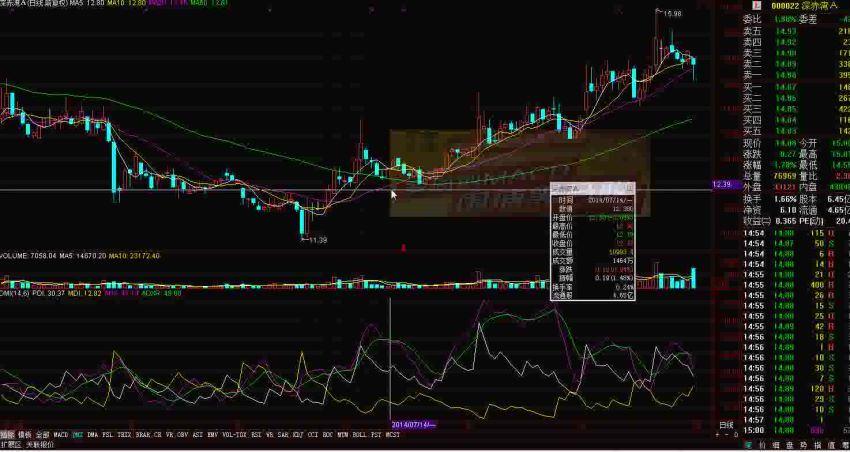The height and width of the screenshot is (452, 850).
Task: Switch indicator to OBV
Action: [183, 435]
